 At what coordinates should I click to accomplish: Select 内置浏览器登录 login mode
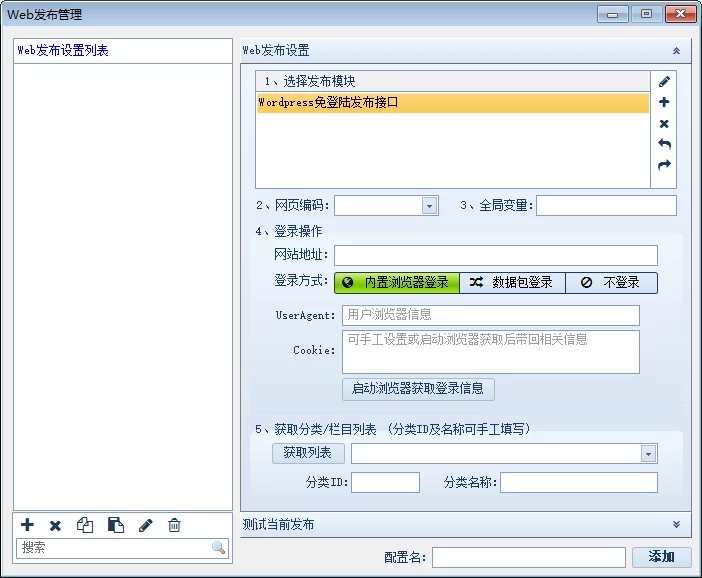pyautogui.click(x=397, y=283)
